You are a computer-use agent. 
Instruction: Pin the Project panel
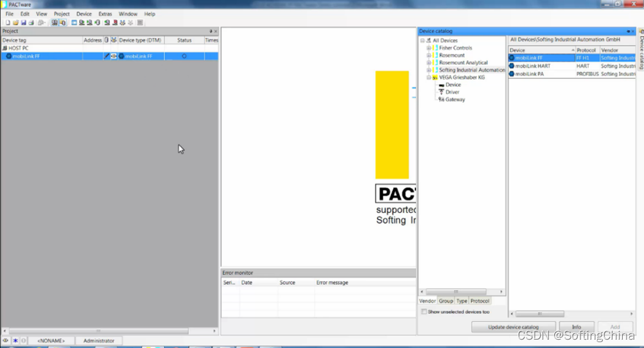(x=211, y=31)
